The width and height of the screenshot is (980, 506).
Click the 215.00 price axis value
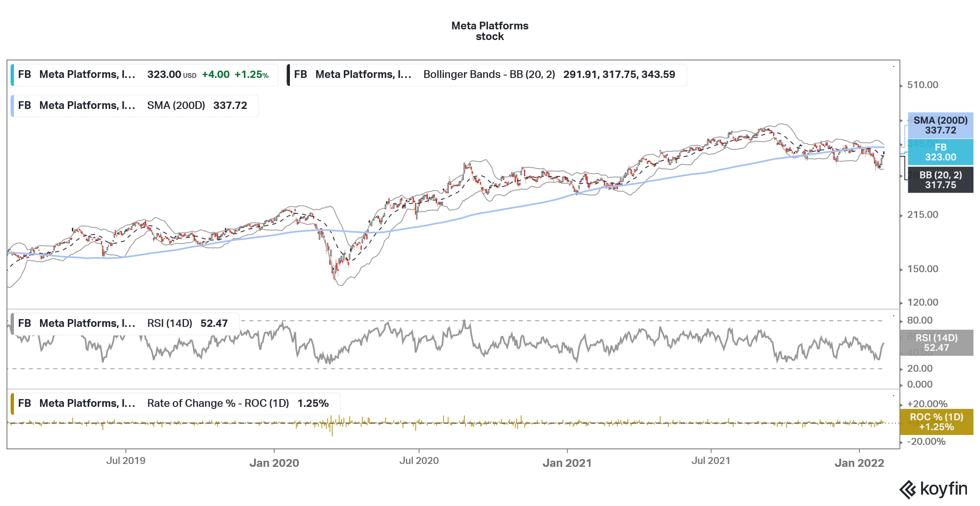(922, 215)
